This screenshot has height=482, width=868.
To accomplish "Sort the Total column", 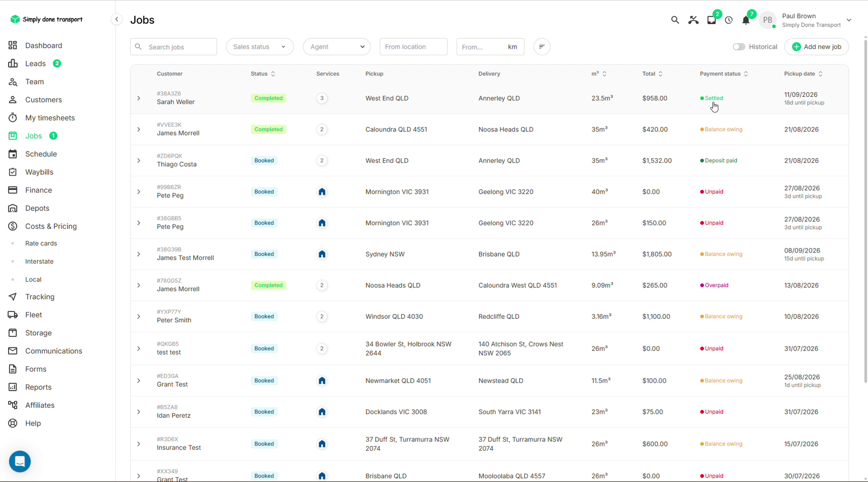I will coord(660,74).
